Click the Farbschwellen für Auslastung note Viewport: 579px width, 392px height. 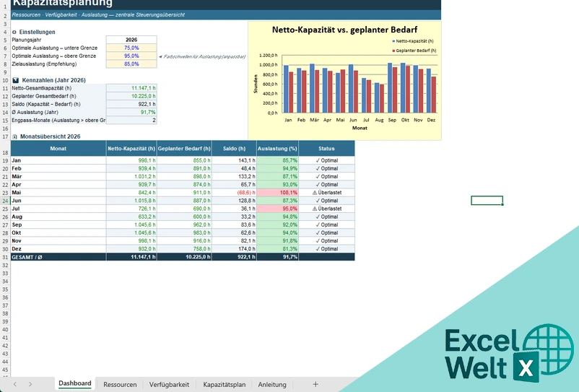[202, 56]
